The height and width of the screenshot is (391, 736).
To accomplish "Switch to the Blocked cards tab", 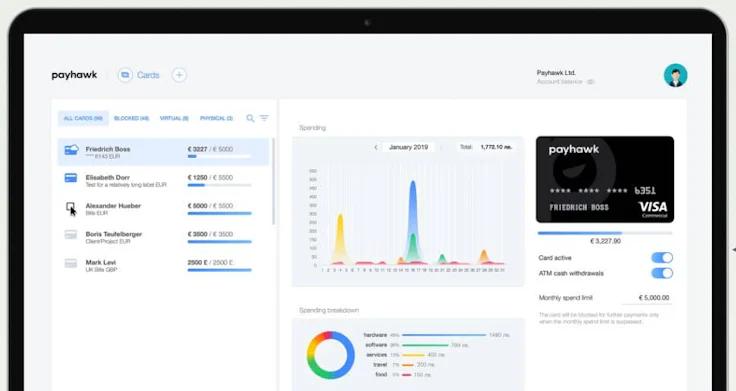I will coord(131,118).
